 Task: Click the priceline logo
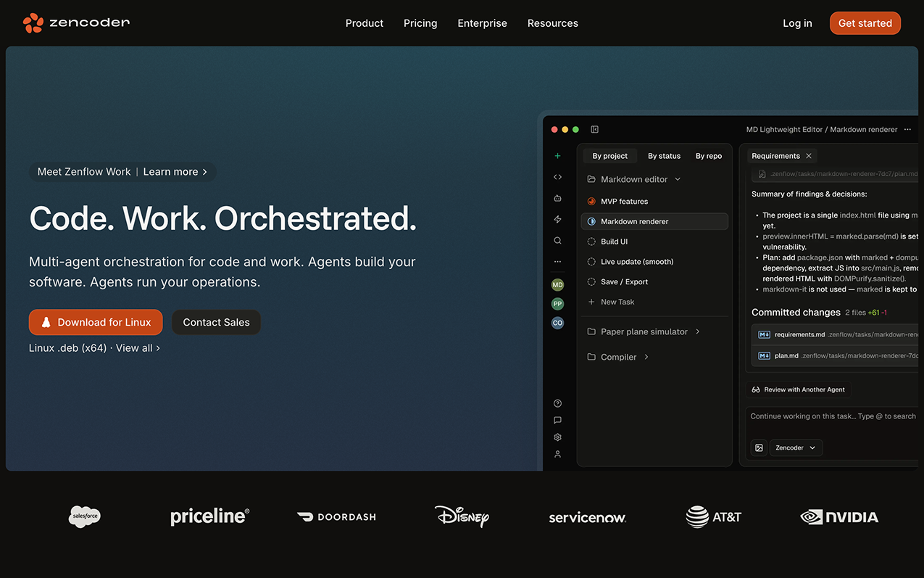point(210,516)
